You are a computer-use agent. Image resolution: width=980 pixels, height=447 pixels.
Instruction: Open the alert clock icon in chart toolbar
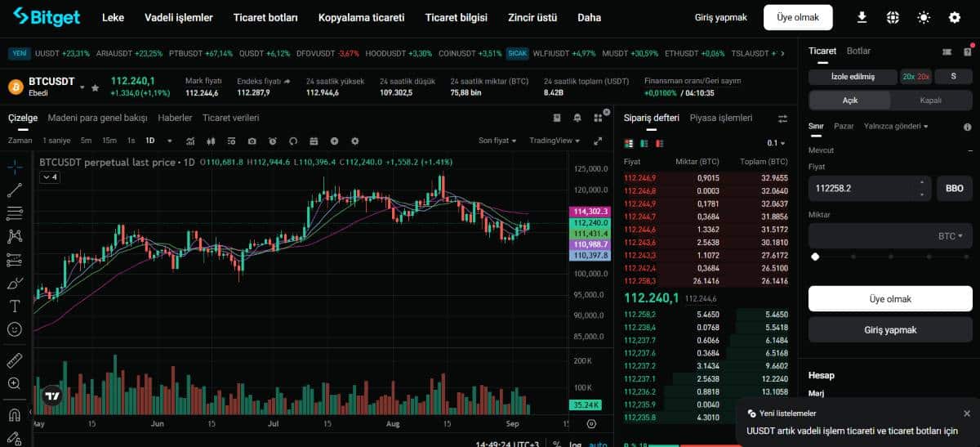tap(273, 141)
